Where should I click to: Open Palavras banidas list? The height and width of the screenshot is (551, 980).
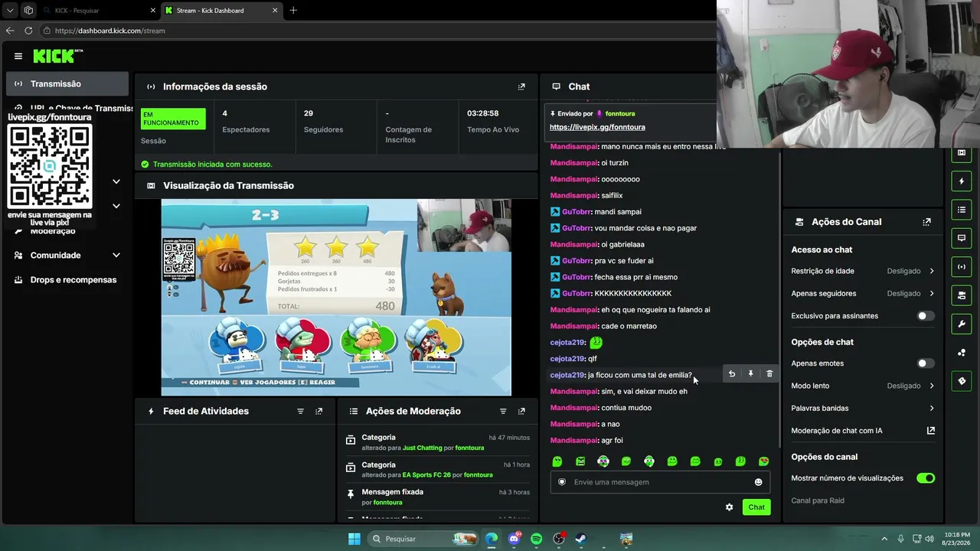(x=863, y=408)
